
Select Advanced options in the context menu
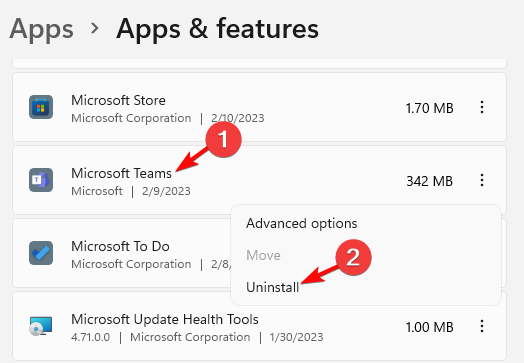click(301, 223)
